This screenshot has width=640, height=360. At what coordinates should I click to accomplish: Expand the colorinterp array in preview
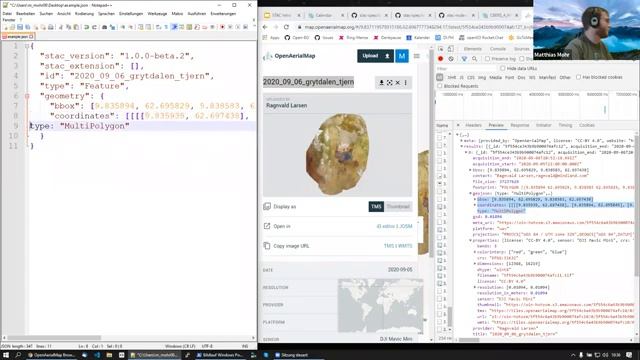click(475, 252)
